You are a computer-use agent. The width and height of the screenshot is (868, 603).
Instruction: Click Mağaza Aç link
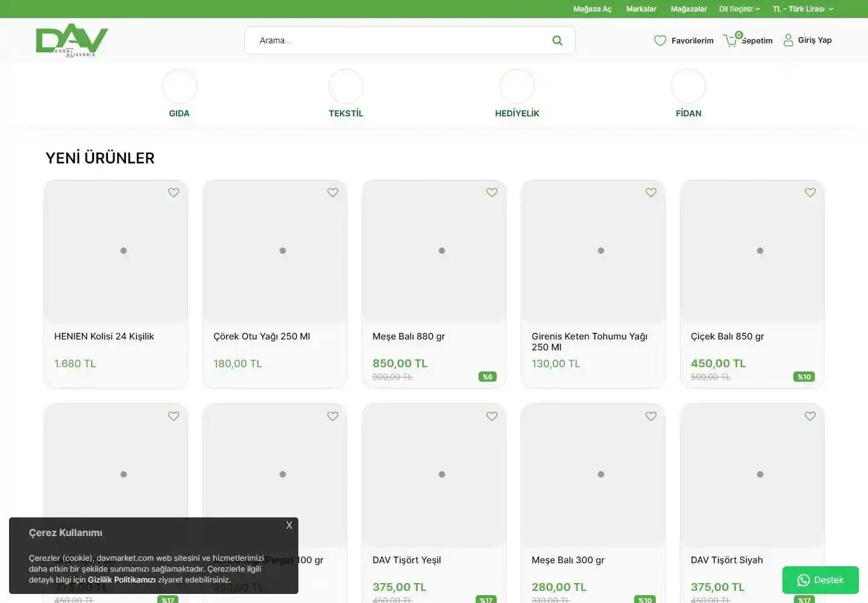593,9
